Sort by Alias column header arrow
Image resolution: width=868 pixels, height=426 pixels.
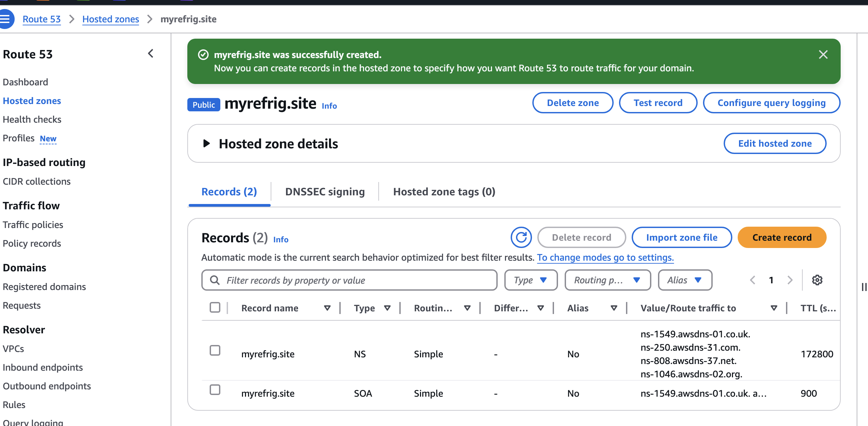(614, 308)
